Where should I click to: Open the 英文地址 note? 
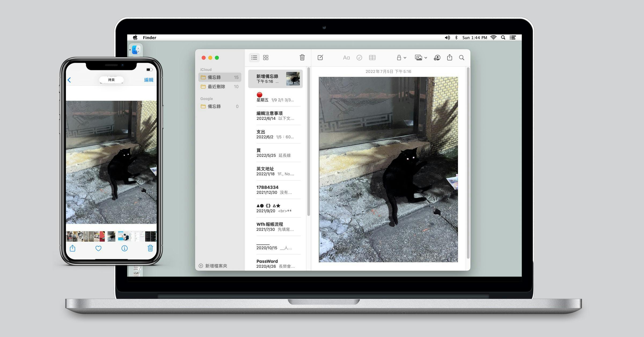tap(275, 171)
